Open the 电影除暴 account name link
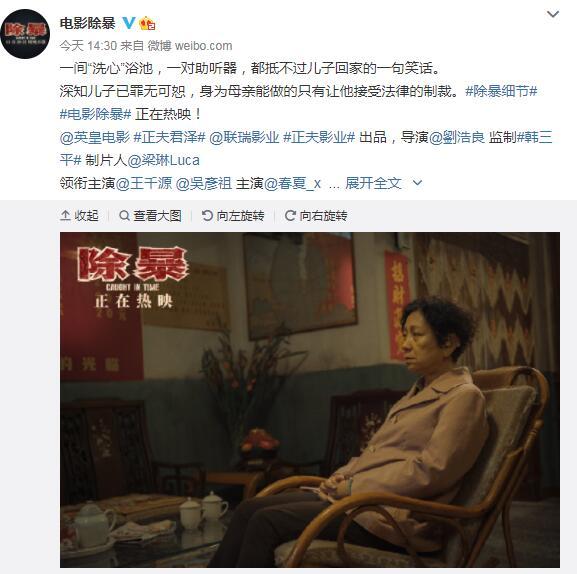The height and width of the screenshot is (574, 577). click(x=88, y=23)
